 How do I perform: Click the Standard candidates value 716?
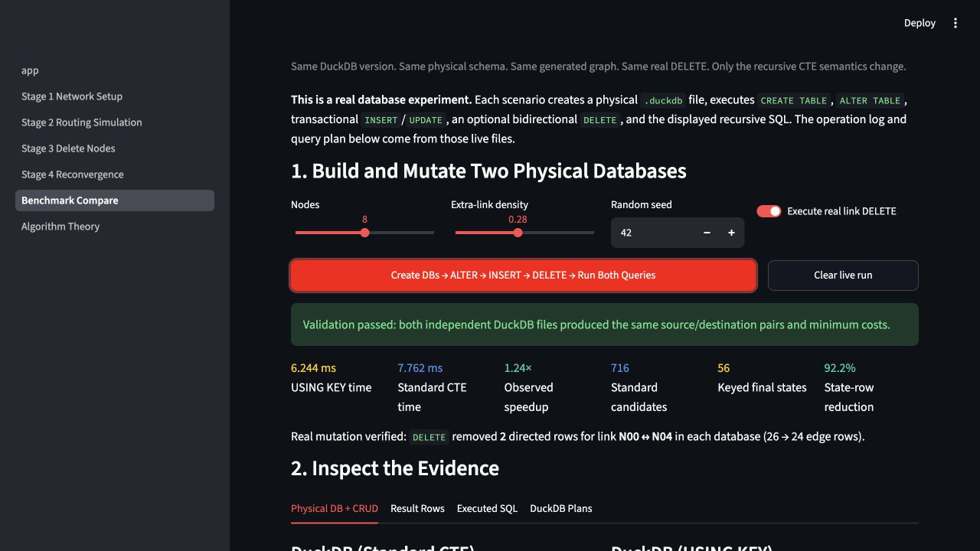(620, 368)
